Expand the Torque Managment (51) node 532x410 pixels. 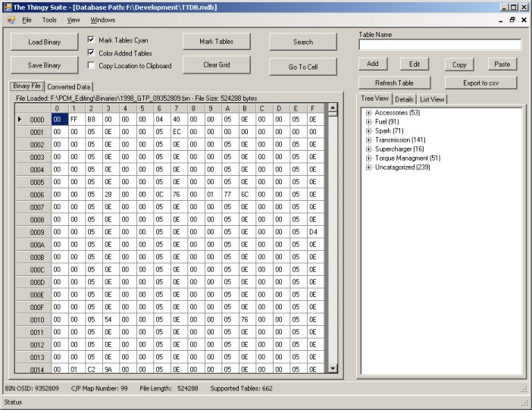tap(368, 158)
